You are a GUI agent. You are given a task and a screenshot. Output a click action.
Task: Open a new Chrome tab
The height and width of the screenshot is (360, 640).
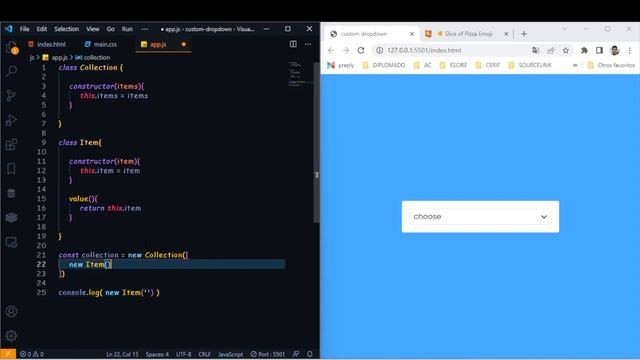(x=524, y=34)
